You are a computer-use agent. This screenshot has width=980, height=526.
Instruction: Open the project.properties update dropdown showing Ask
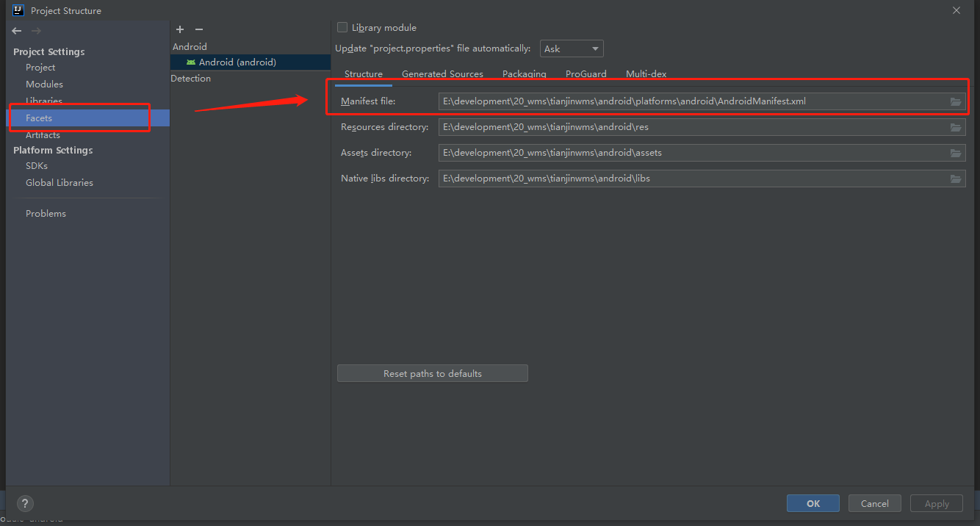click(x=572, y=48)
